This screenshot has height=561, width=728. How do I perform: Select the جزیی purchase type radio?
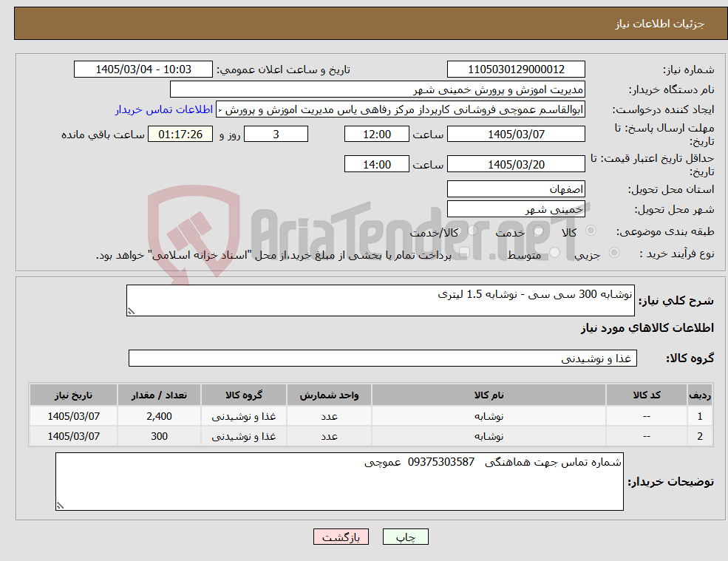coord(613,253)
